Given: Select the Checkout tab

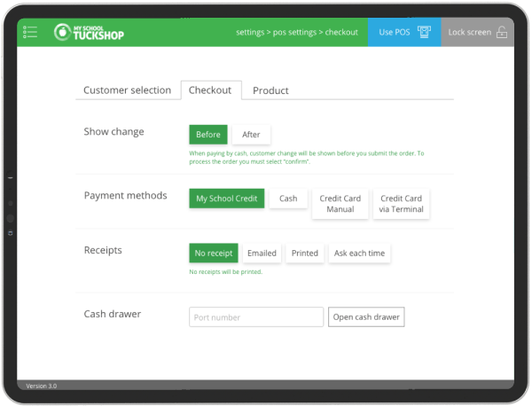Looking at the screenshot, I should click(x=210, y=90).
